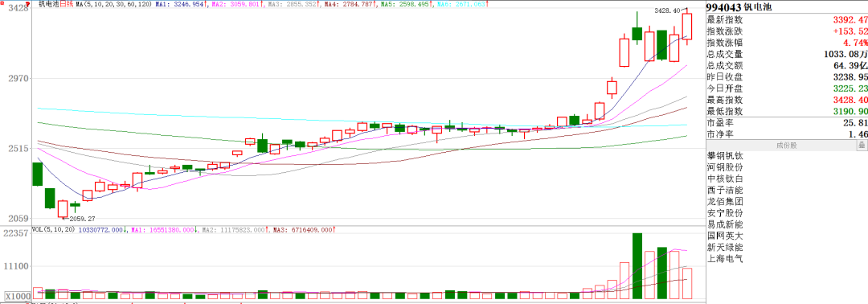This screenshot has height=304, width=868.
Task: Click the 日线 daily period label
Action: [x=67, y=4]
